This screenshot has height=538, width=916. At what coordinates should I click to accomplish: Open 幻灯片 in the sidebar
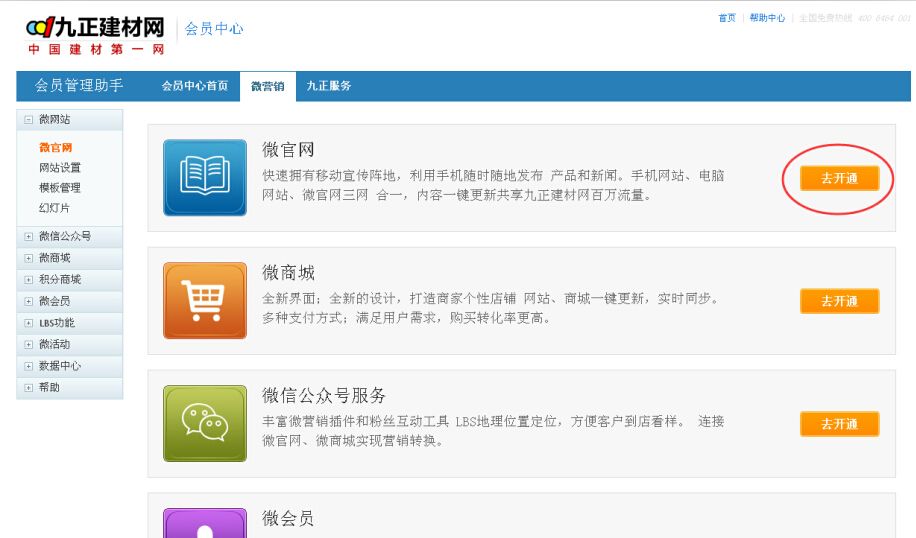(x=54, y=208)
